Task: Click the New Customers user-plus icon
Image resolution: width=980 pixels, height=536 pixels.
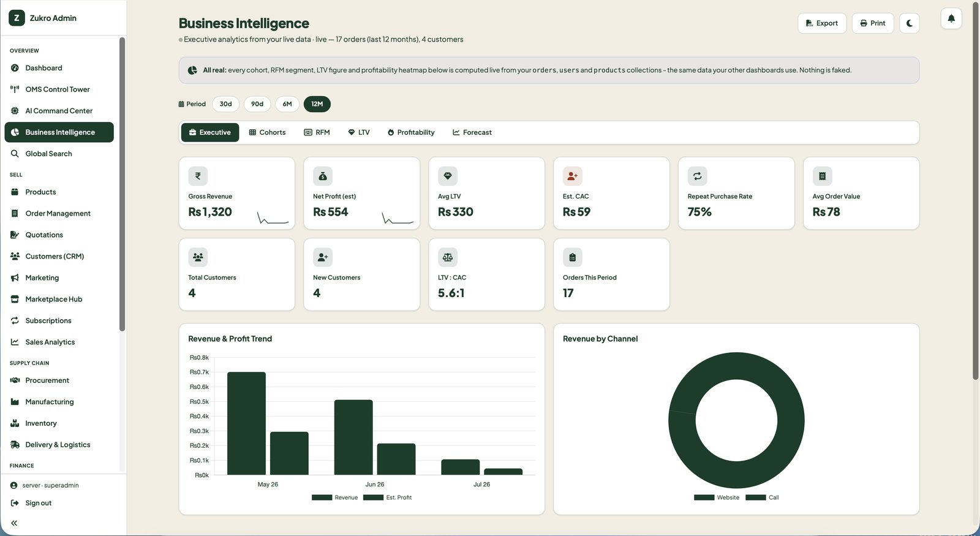Action: [x=323, y=257]
